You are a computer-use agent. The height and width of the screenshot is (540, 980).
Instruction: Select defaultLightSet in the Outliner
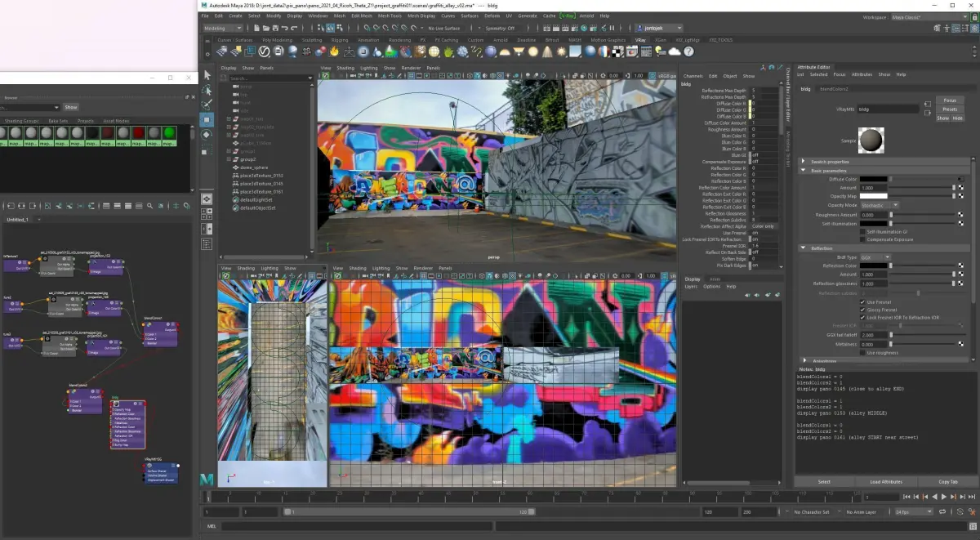coord(256,200)
